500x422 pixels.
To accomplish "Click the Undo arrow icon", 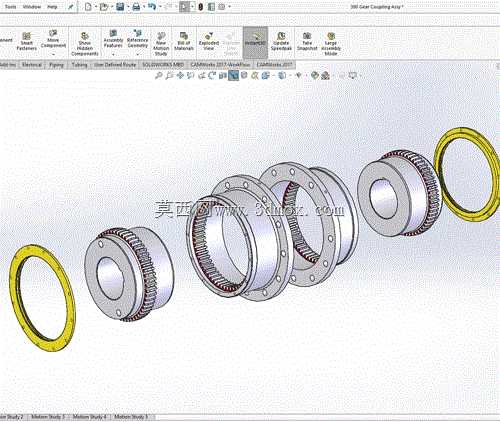I will (152, 6).
